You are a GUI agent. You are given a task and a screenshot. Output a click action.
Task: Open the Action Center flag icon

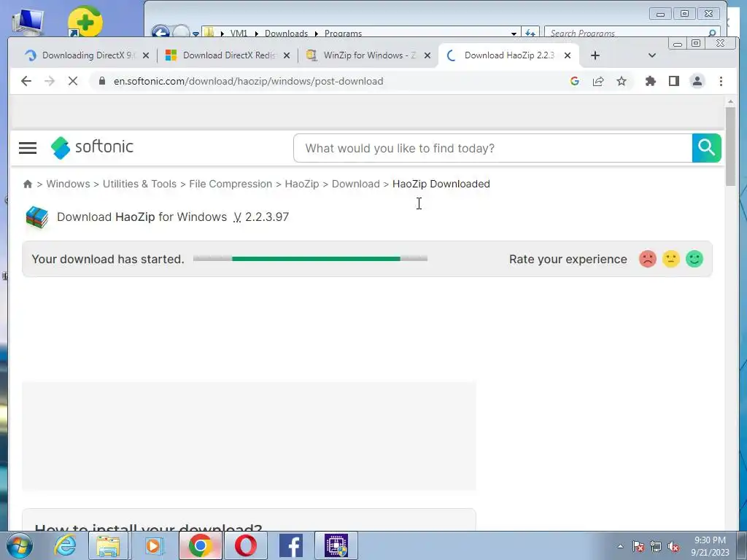(638, 546)
